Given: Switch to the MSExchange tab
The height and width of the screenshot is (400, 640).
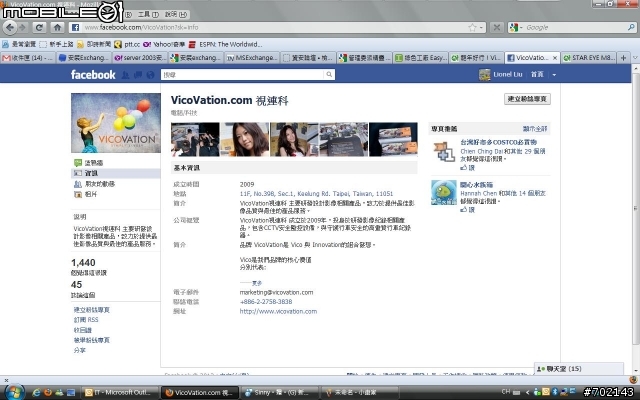Looking at the screenshot, I should (252, 58).
